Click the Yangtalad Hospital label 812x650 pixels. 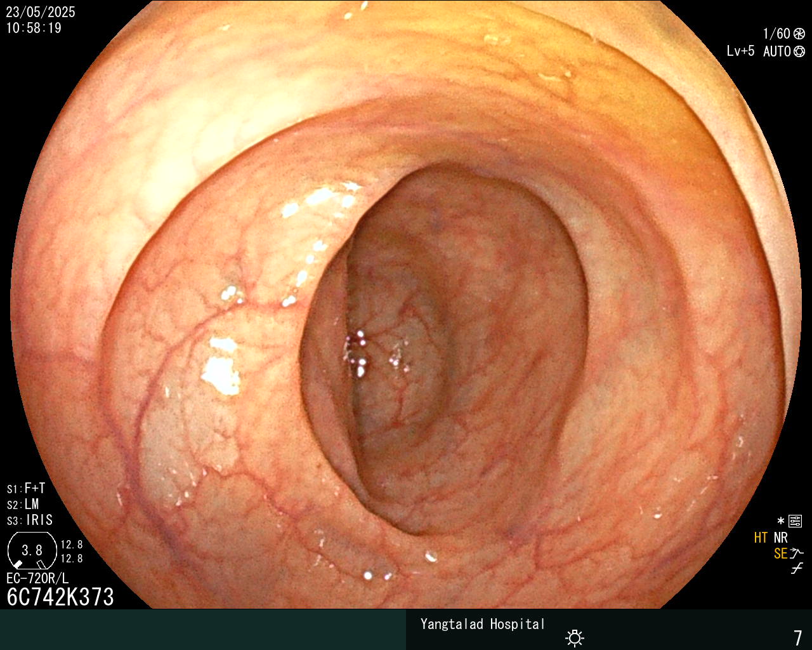tap(483, 624)
